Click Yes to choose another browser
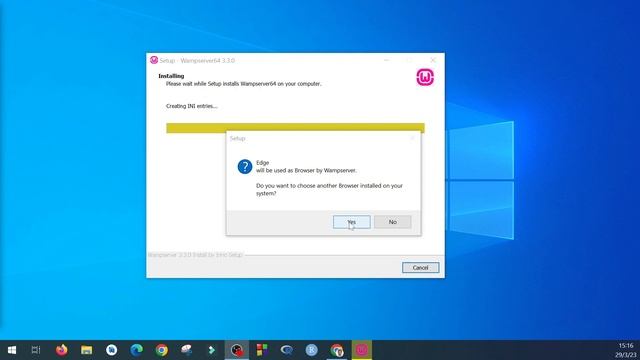Viewport: 640px width, 360px height. point(351,222)
